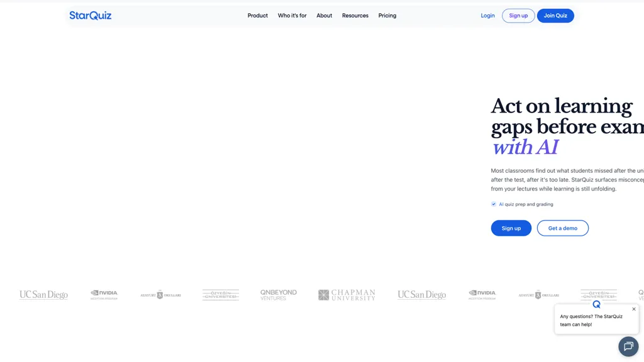The height and width of the screenshot is (362, 644).
Task: Click the Login link
Action: (487, 16)
